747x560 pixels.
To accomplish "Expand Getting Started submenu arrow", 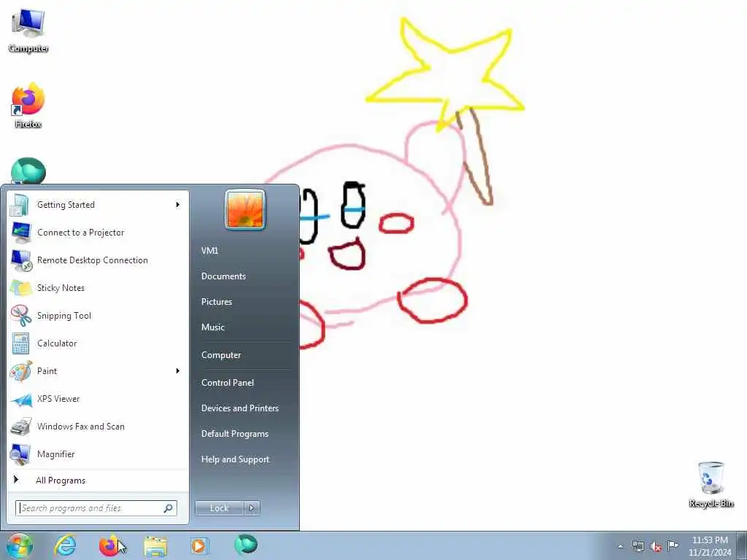I will 178,205.
